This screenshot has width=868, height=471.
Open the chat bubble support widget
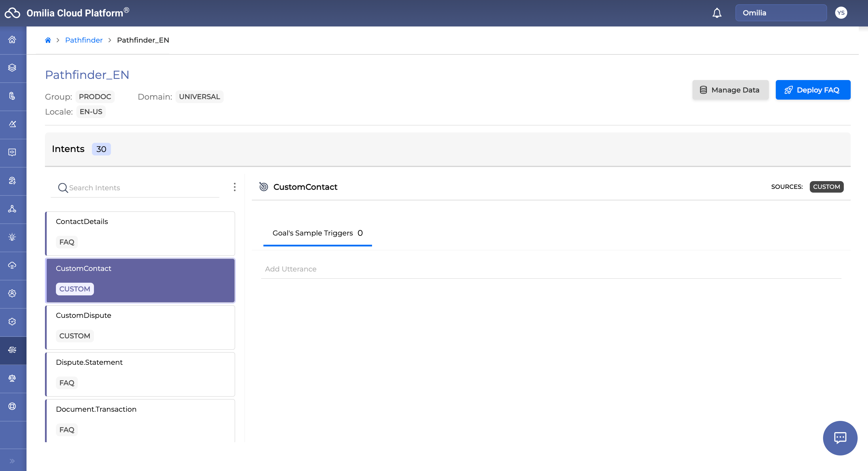(840, 438)
